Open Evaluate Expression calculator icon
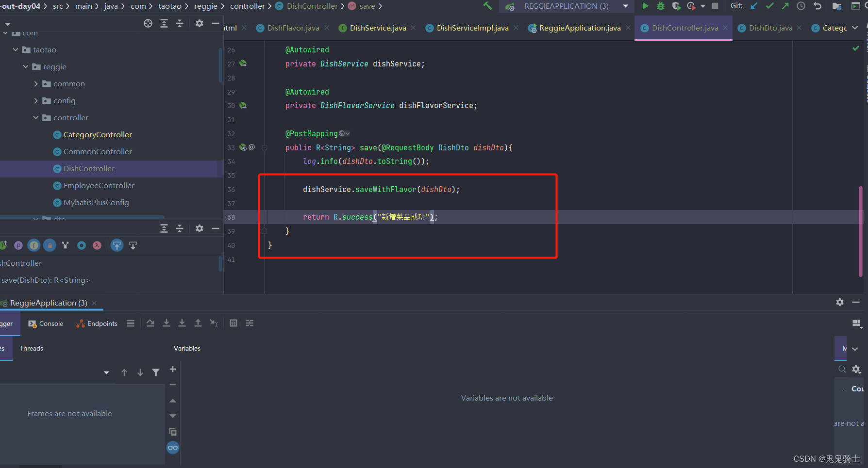This screenshot has height=468, width=868. [x=234, y=323]
